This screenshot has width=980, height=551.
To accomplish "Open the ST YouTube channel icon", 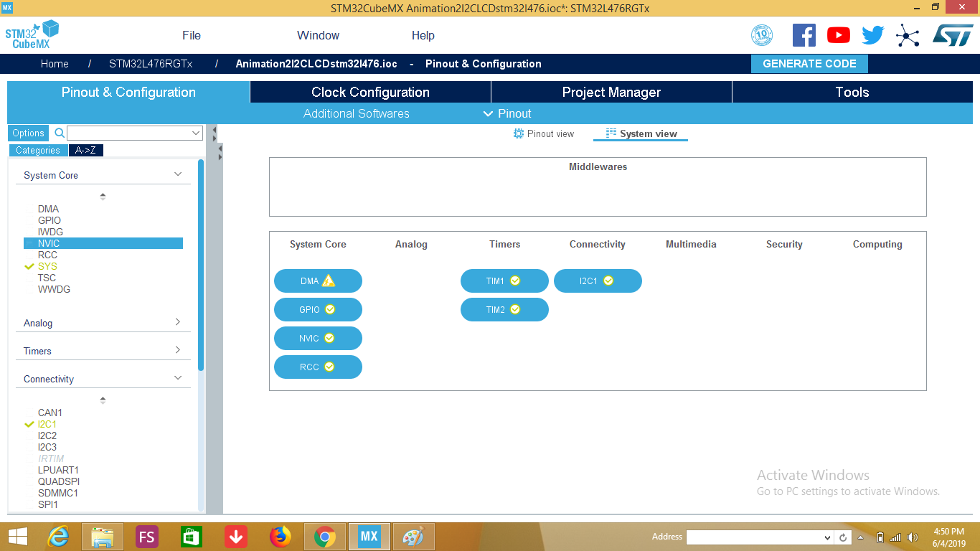I will point(838,35).
